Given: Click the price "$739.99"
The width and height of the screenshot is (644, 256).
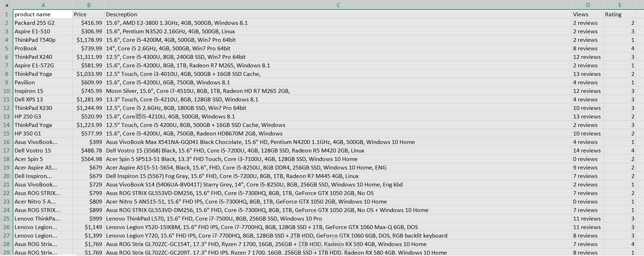Looking at the screenshot, I should 89,48.
